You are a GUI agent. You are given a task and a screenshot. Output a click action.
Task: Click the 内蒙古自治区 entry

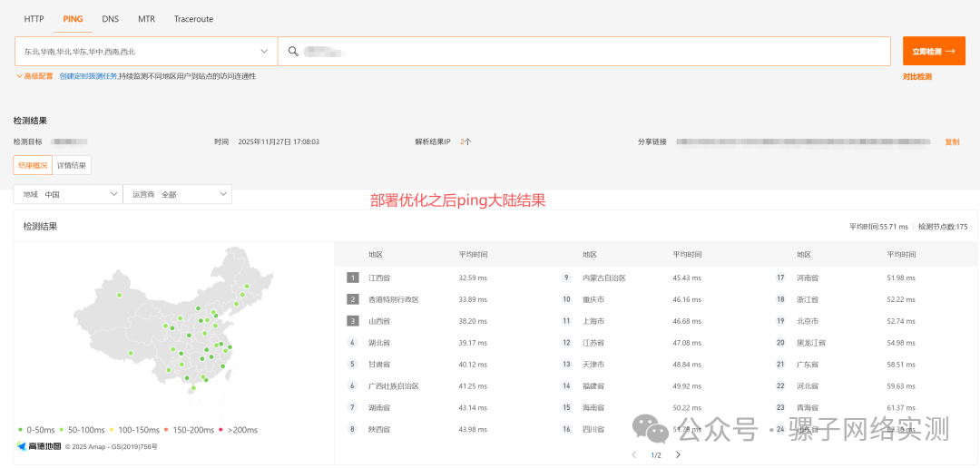coord(603,278)
